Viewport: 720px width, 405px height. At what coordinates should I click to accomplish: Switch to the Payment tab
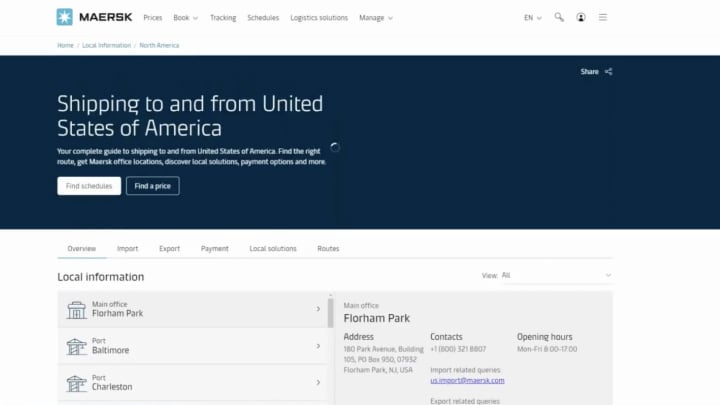[x=214, y=248]
